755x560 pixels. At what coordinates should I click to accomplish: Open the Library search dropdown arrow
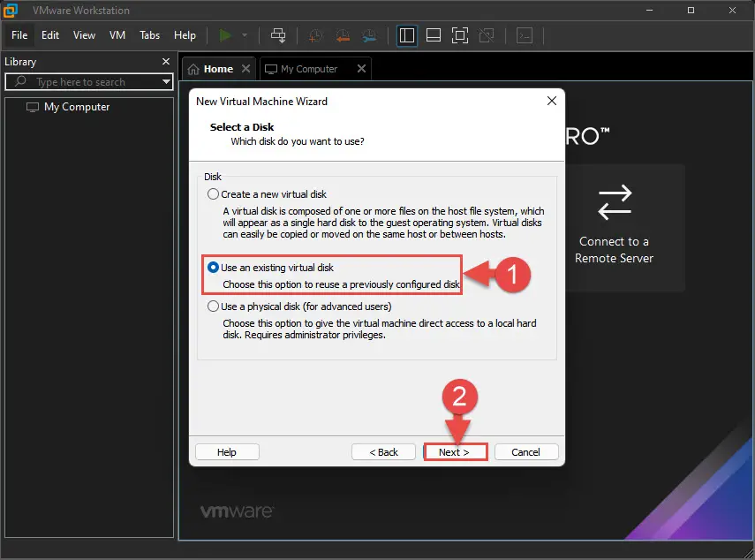(166, 82)
